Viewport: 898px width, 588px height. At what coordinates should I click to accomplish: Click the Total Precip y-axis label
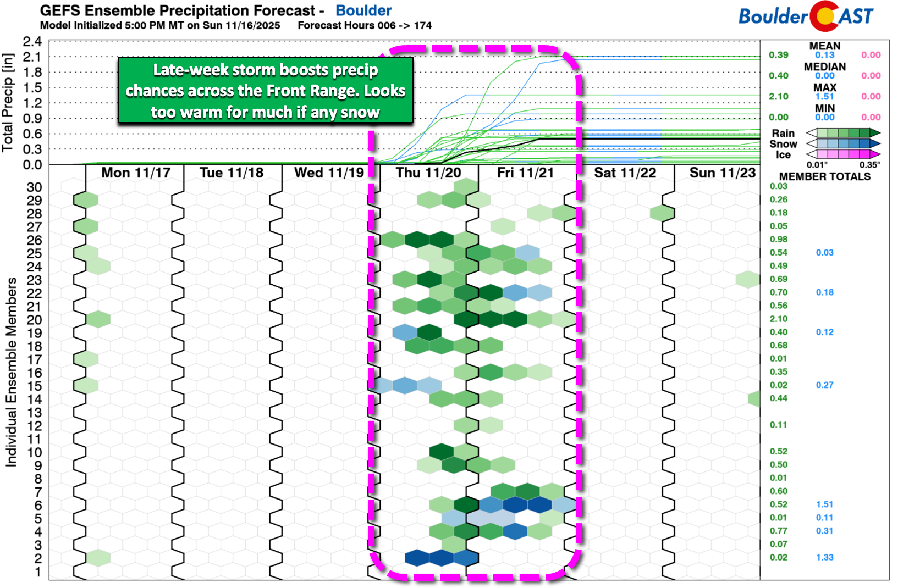pyautogui.click(x=8, y=103)
